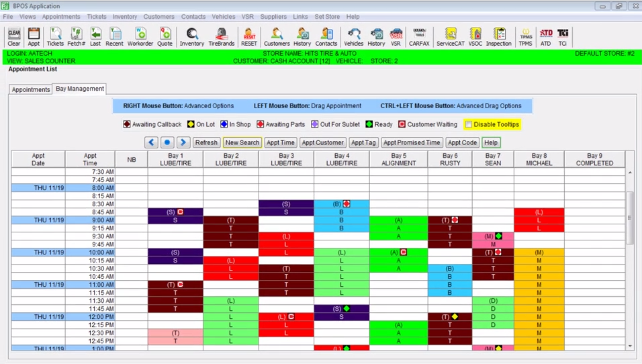Click the Last ticket icon
Image resolution: width=642 pixels, height=364 pixels.
click(95, 37)
